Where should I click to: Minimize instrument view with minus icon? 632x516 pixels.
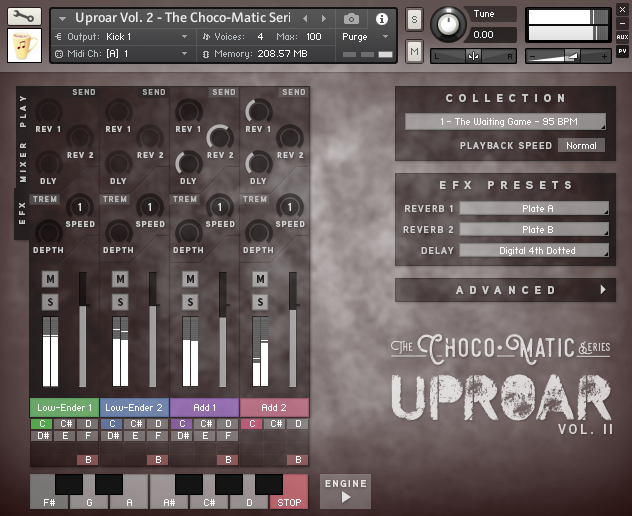coord(622,23)
